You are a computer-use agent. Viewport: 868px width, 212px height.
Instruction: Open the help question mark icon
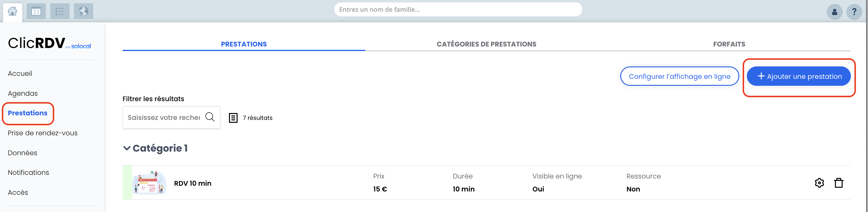pyautogui.click(x=854, y=12)
